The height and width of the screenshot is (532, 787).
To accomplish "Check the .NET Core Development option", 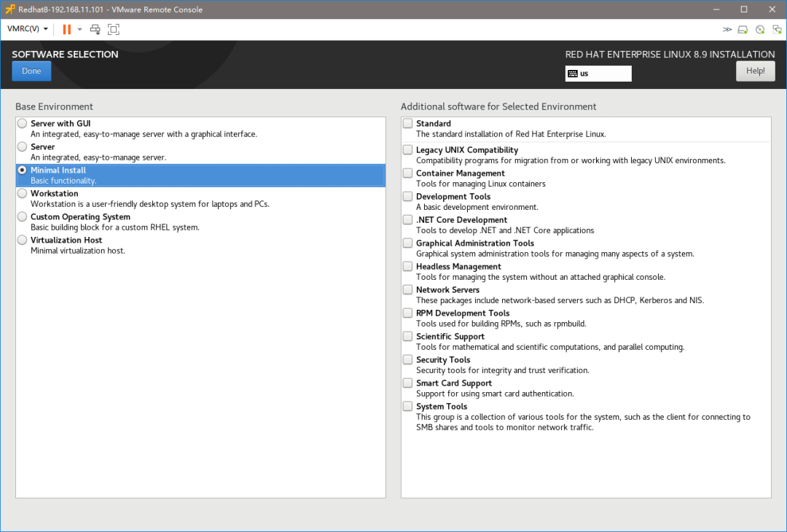I will 407,220.
